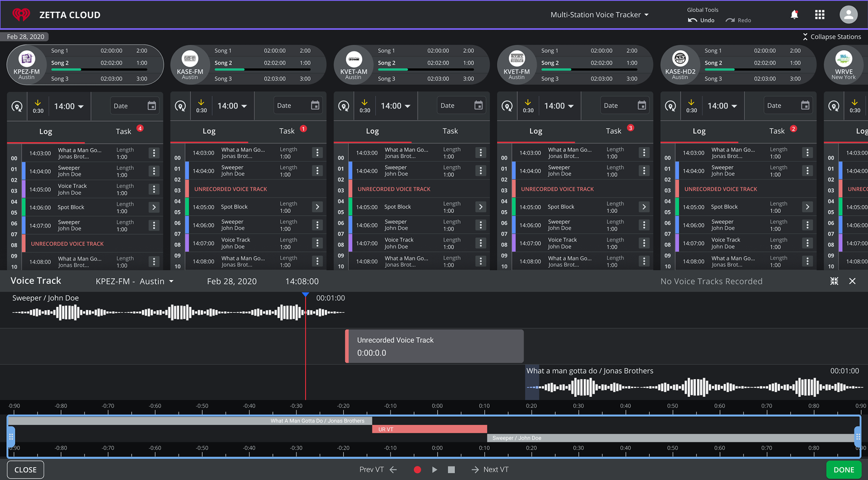Switch to KASE-HD2 Log tab
Viewport: 868px width, 480px height.
(x=699, y=131)
